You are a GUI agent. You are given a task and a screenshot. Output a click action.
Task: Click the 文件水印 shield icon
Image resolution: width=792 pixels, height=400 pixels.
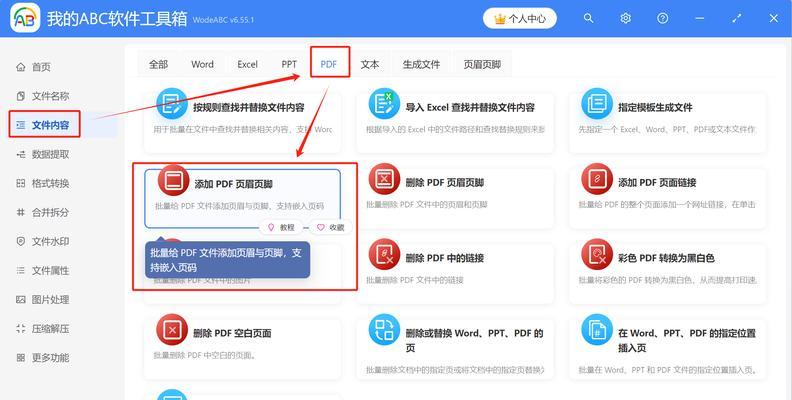click(x=21, y=241)
